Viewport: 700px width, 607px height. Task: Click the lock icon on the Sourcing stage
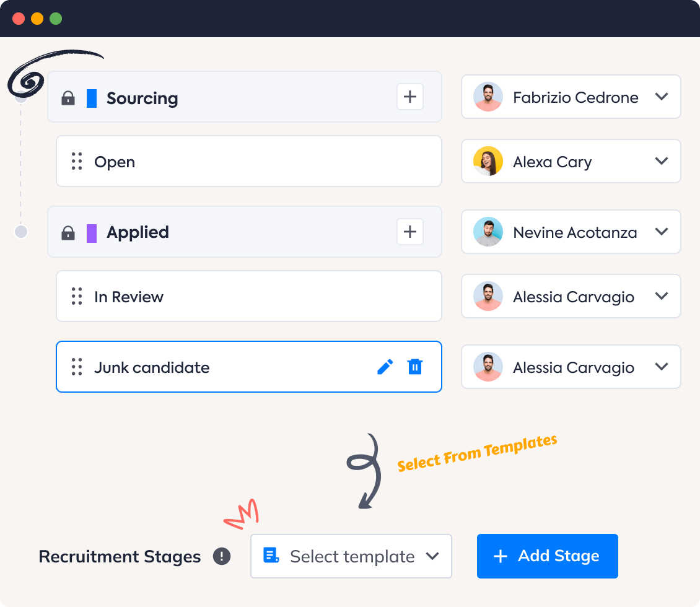pos(68,97)
